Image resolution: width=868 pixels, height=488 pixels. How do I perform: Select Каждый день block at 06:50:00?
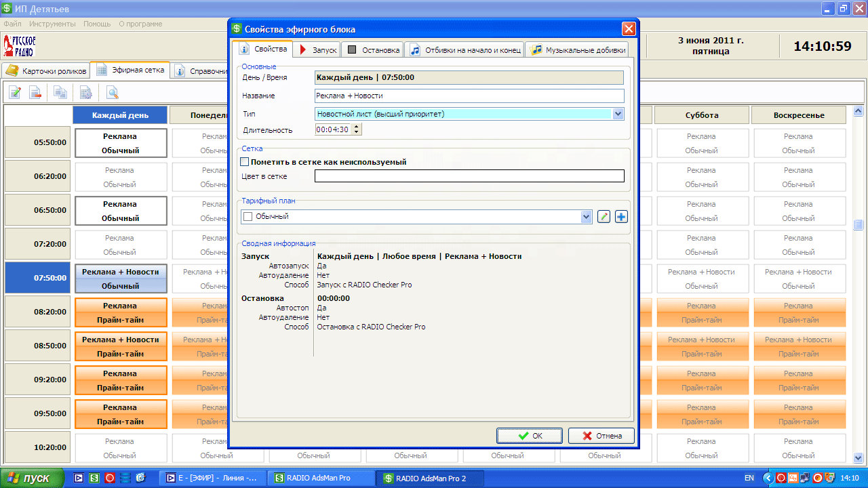tap(121, 211)
